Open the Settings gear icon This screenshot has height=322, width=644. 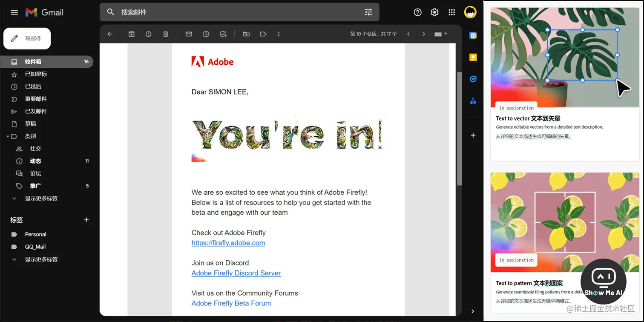click(x=434, y=12)
